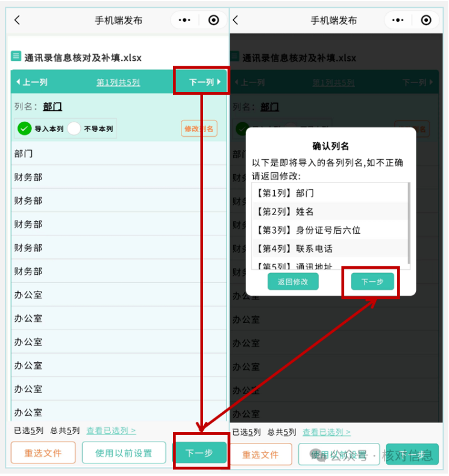
Task: Click 下一步 in the 确认列名 dialog
Action: click(x=372, y=281)
